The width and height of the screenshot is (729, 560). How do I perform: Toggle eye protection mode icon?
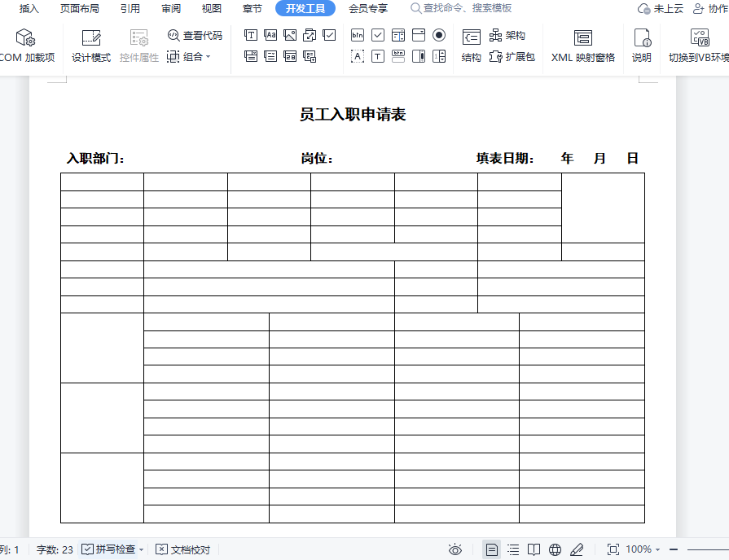[x=455, y=549]
